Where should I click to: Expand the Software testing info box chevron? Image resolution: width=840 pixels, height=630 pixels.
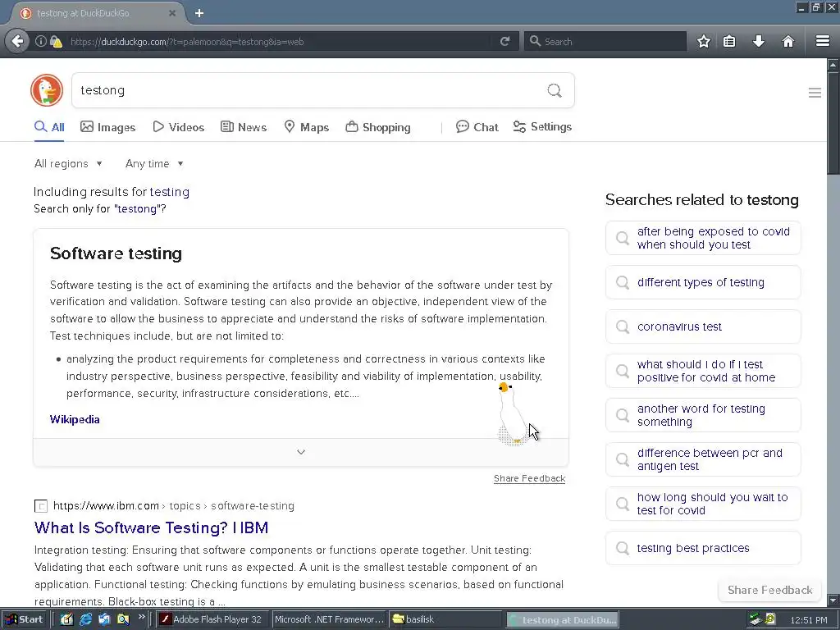pyautogui.click(x=301, y=452)
